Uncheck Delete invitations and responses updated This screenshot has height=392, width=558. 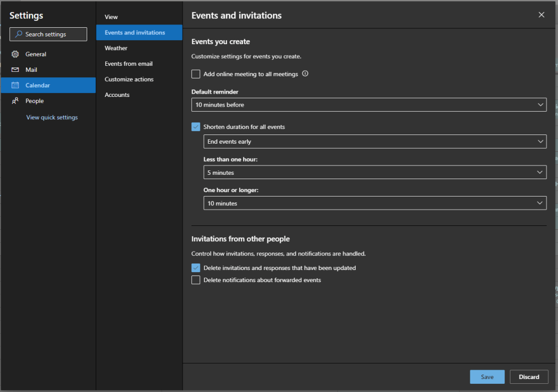196,268
